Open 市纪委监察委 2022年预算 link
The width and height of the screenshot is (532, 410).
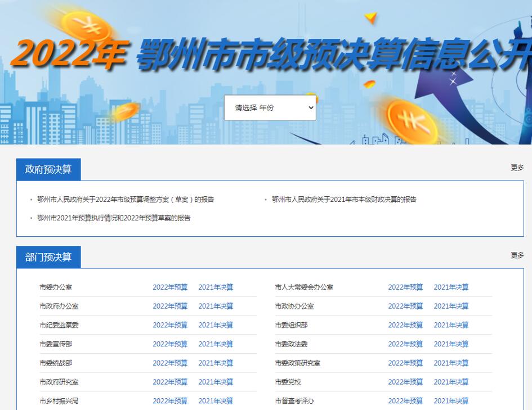pyautogui.click(x=170, y=325)
